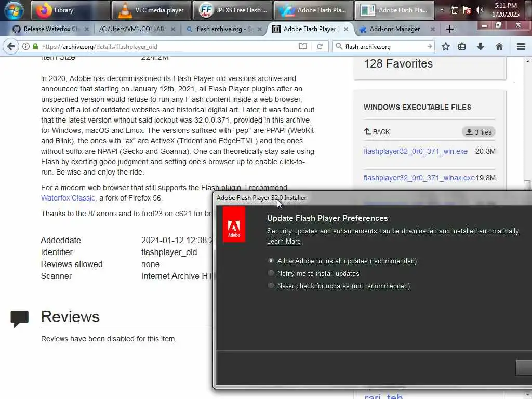Go BACK in the Windows executable files list

pos(377,131)
